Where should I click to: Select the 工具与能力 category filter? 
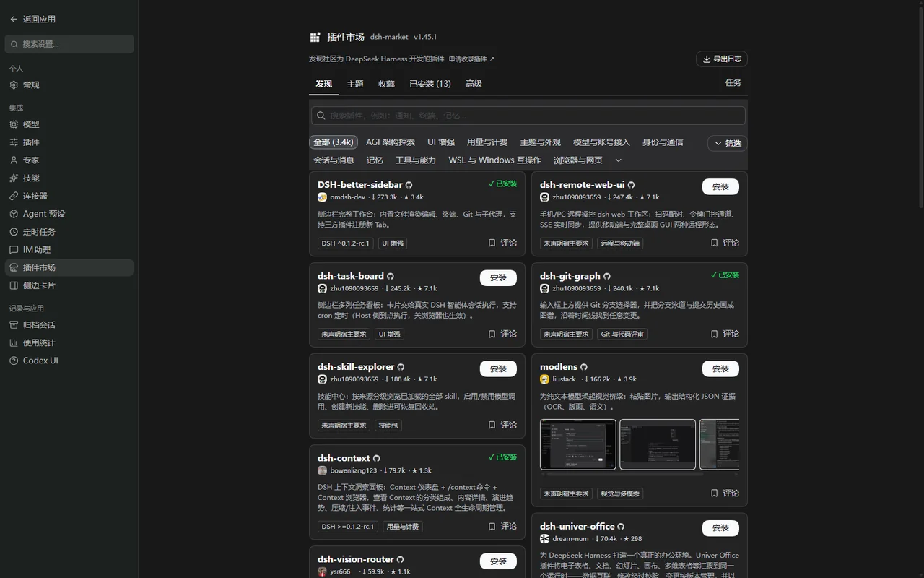[416, 160]
